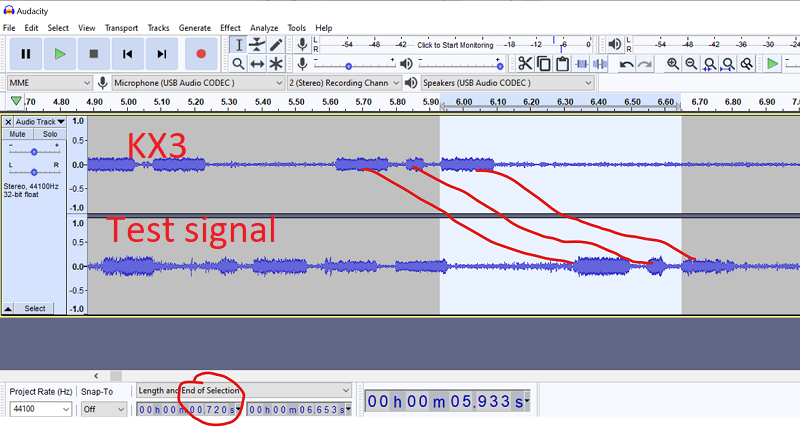Click the track Select button
800x427 pixels.
(34, 309)
